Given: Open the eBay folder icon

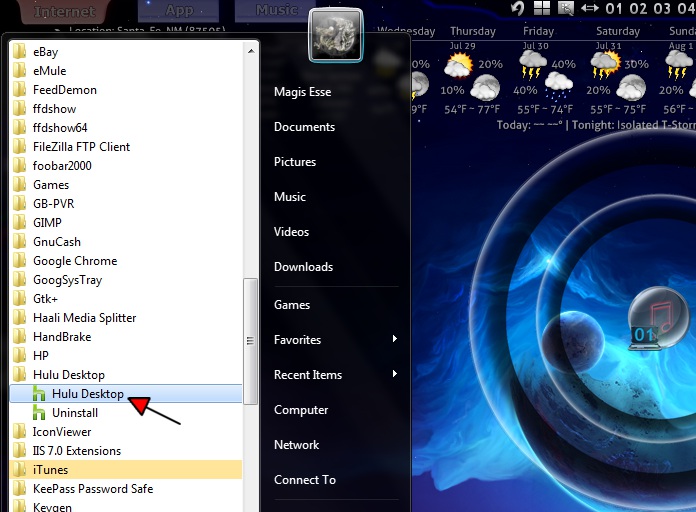Looking at the screenshot, I should coord(20,52).
